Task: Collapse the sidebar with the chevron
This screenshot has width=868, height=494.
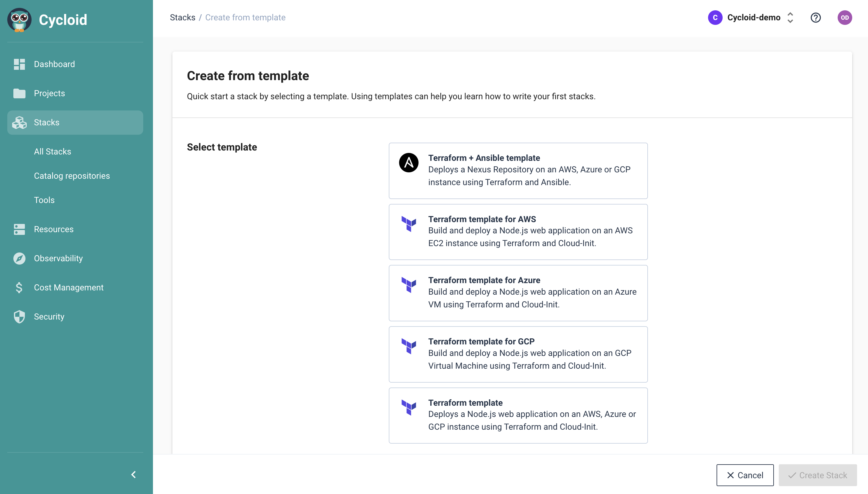Action: pos(133,475)
